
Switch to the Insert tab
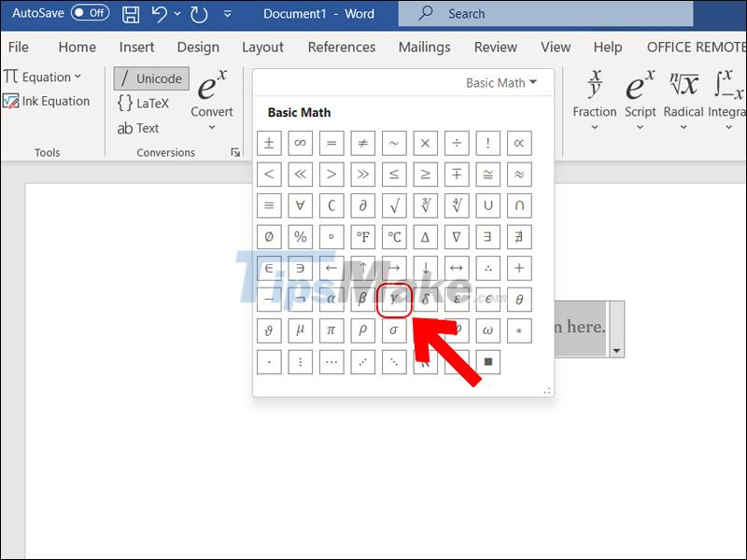136,47
